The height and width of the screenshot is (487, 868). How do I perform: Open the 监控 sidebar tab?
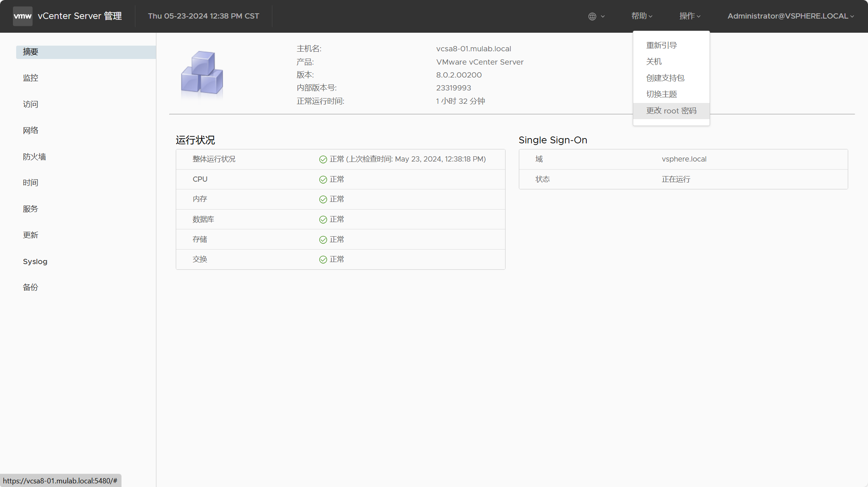click(86, 78)
